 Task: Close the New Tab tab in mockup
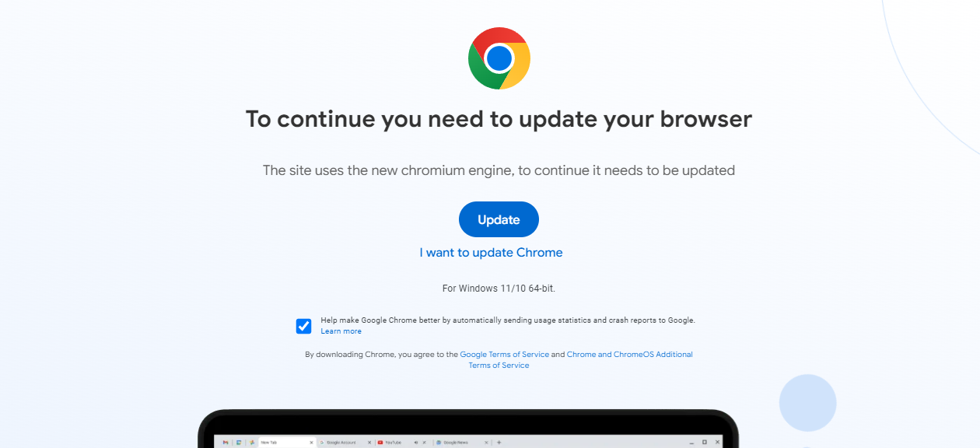click(311, 442)
